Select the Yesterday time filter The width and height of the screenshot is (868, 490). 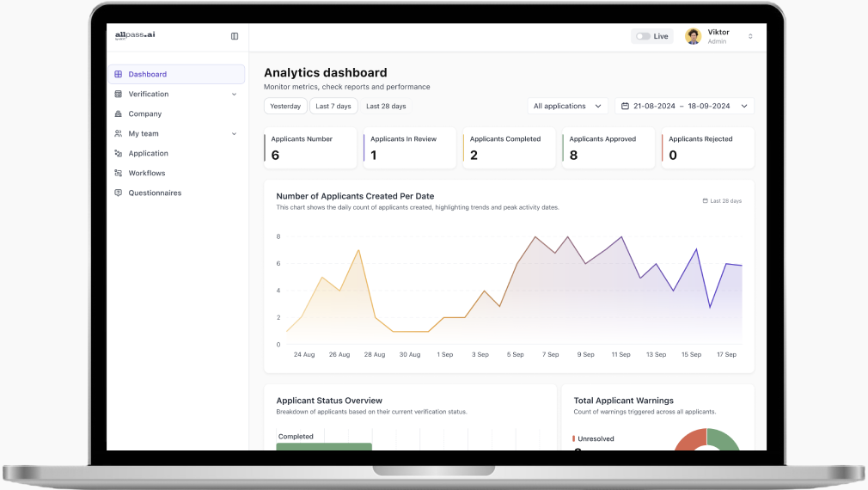pos(285,107)
